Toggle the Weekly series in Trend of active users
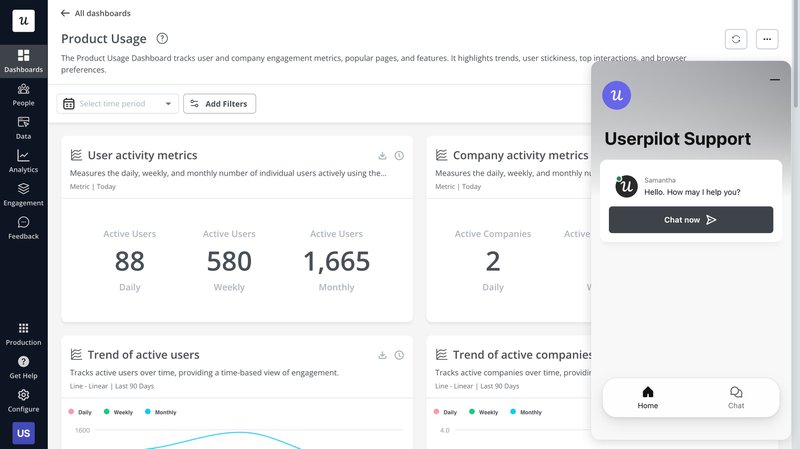This screenshot has height=449, width=800. [x=118, y=412]
